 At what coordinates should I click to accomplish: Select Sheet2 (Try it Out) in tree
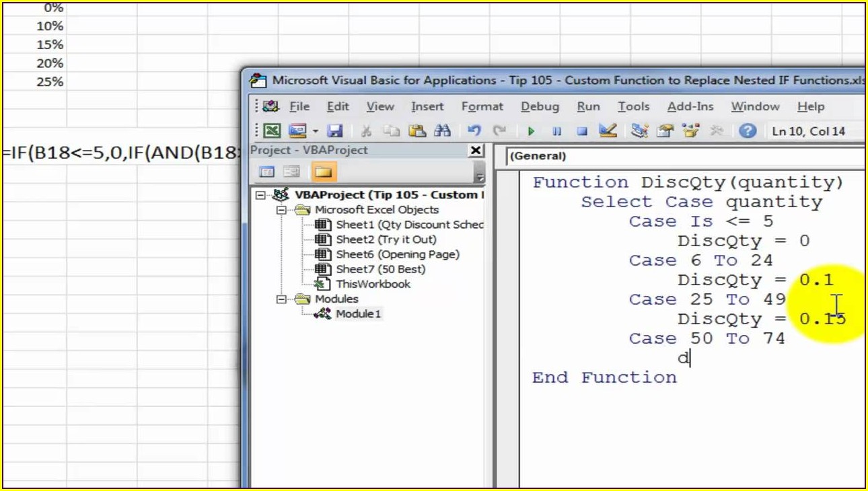click(386, 239)
